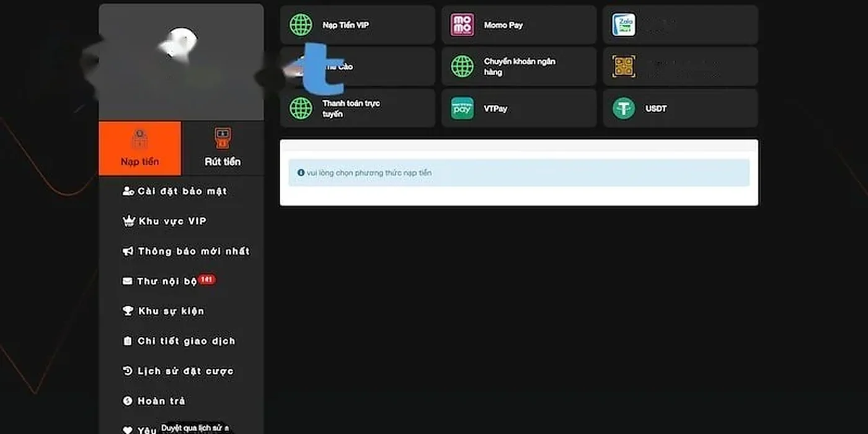Screen dimensions: 868x434
Task: Choose the Thẻ Cào payment option
Action: point(358,66)
